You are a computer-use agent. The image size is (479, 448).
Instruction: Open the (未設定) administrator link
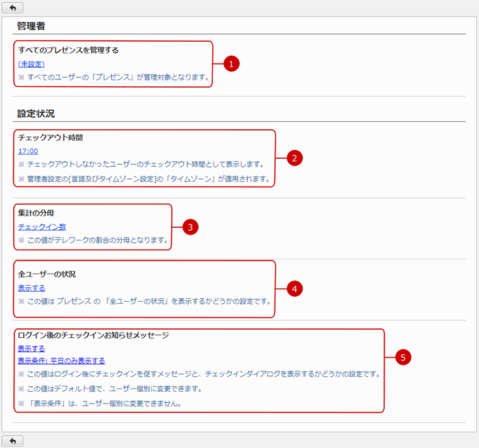31,64
